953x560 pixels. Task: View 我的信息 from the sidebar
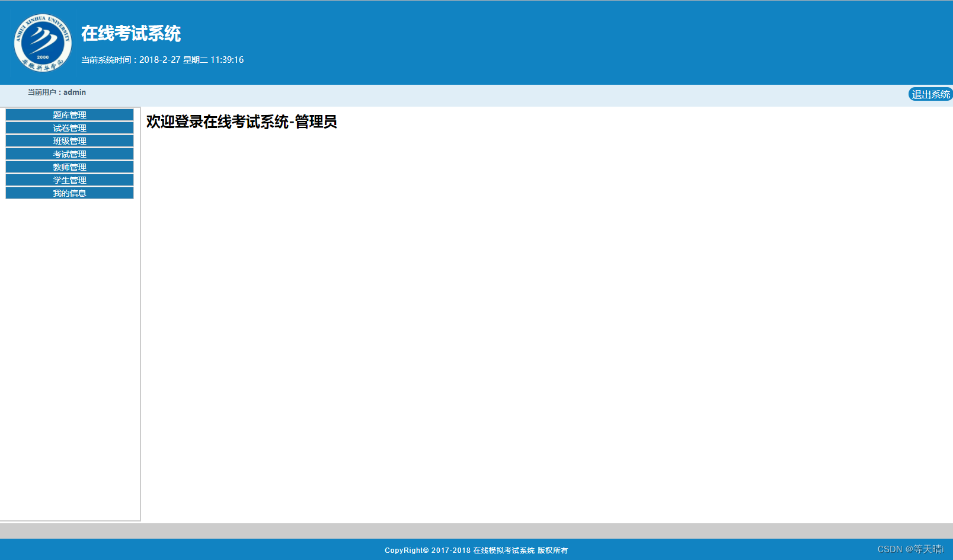(x=69, y=193)
